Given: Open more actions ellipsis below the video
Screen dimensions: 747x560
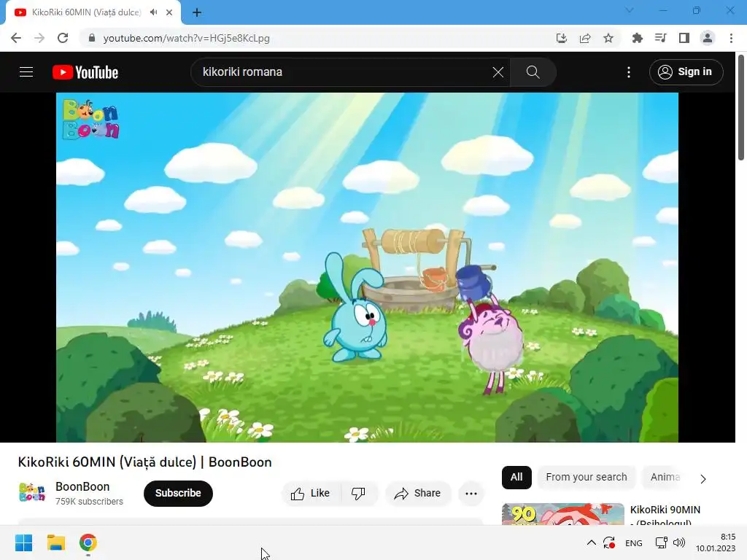Looking at the screenshot, I should coord(471,494).
